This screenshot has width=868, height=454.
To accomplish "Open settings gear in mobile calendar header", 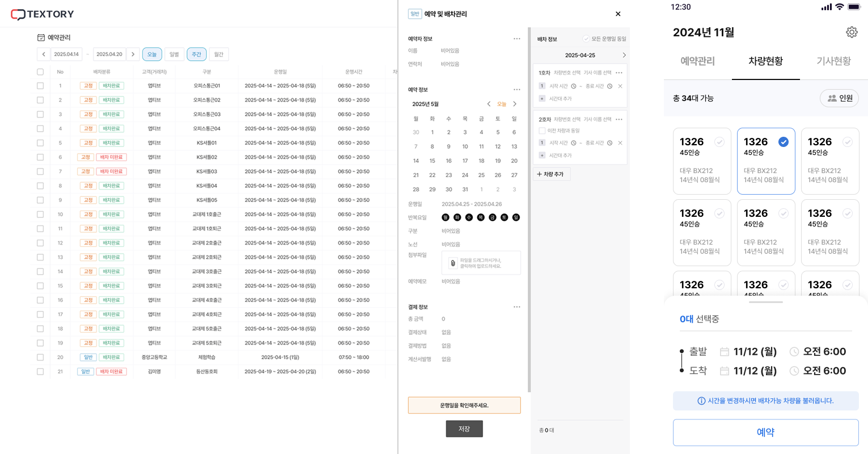I will point(852,32).
